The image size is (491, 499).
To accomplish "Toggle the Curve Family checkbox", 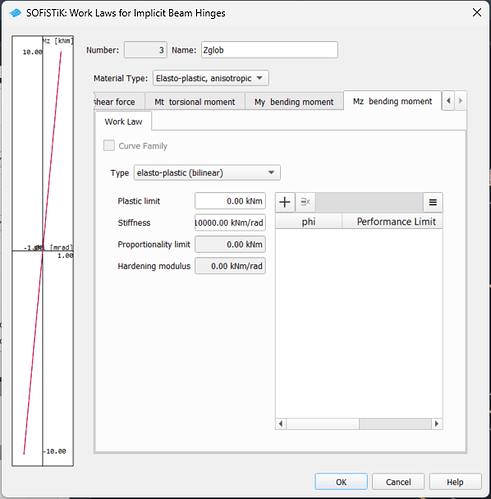I will [109, 146].
